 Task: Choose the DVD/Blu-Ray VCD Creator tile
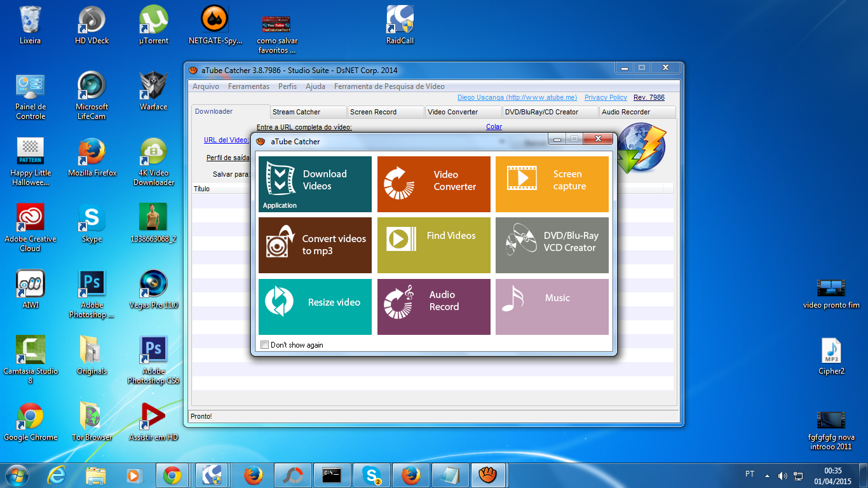tap(552, 245)
